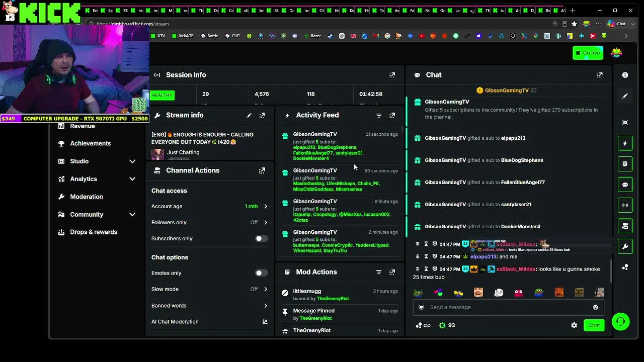Open chat settings gear
This screenshot has width=644, height=362.
[x=574, y=325]
